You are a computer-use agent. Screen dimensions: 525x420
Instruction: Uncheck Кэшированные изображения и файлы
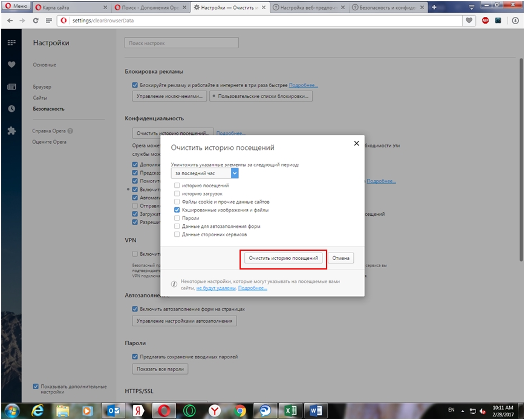click(177, 210)
